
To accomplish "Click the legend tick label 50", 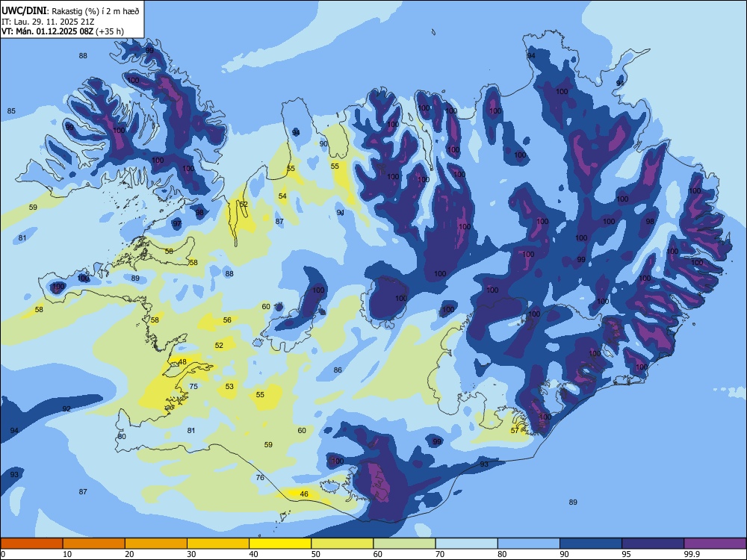I will click(315, 554).
